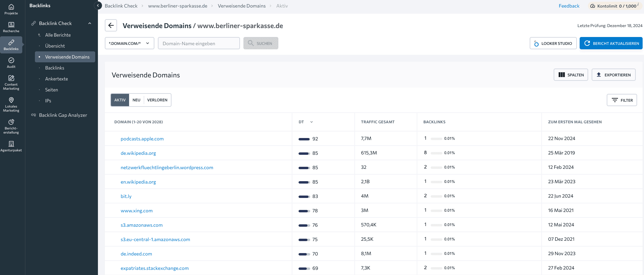Open the Backlinks submenu item

(x=55, y=68)
